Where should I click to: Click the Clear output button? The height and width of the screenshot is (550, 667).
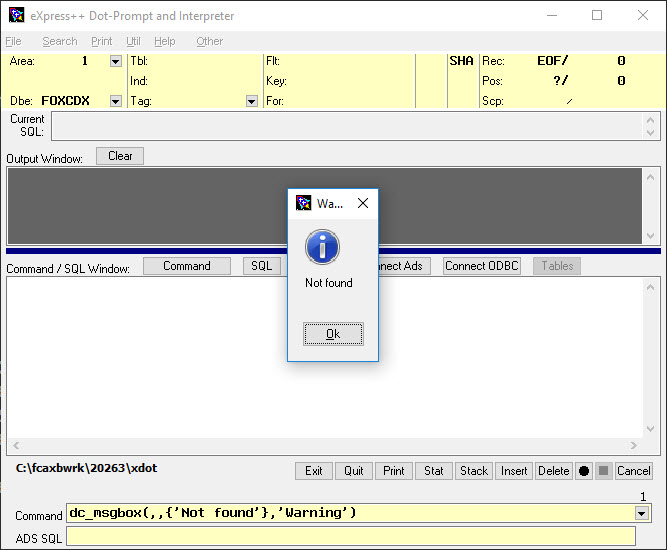tap(120, 156)
